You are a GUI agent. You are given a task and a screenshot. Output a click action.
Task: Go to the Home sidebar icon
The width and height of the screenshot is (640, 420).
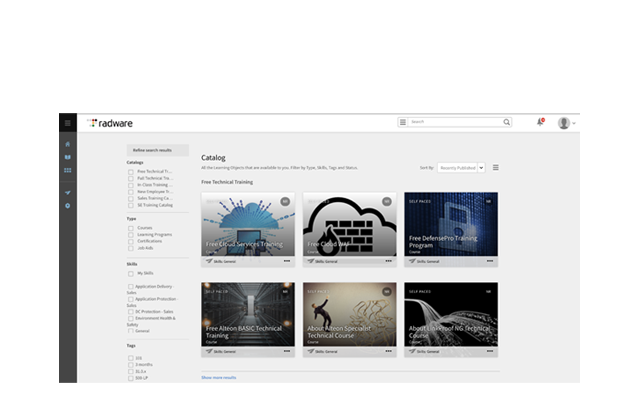68,144
